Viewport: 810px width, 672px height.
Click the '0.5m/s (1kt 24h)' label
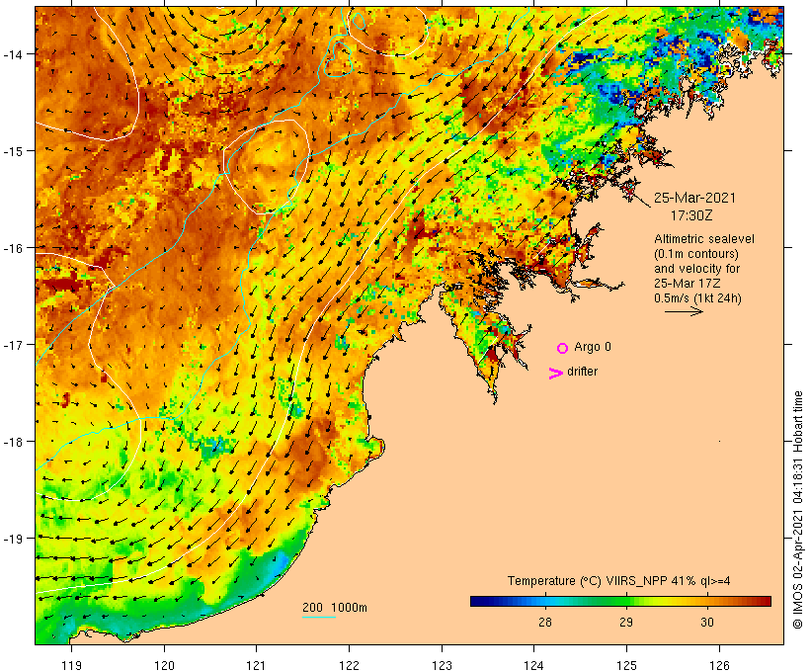(x=697, y=298)
